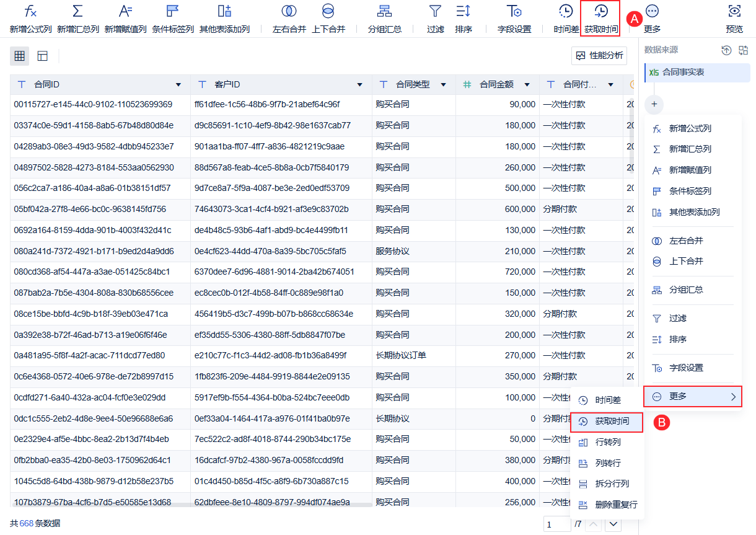Click 新增汇总列 in the top toolbar
The height and width of the screenshot is (535, 756).
coord(78,19)
